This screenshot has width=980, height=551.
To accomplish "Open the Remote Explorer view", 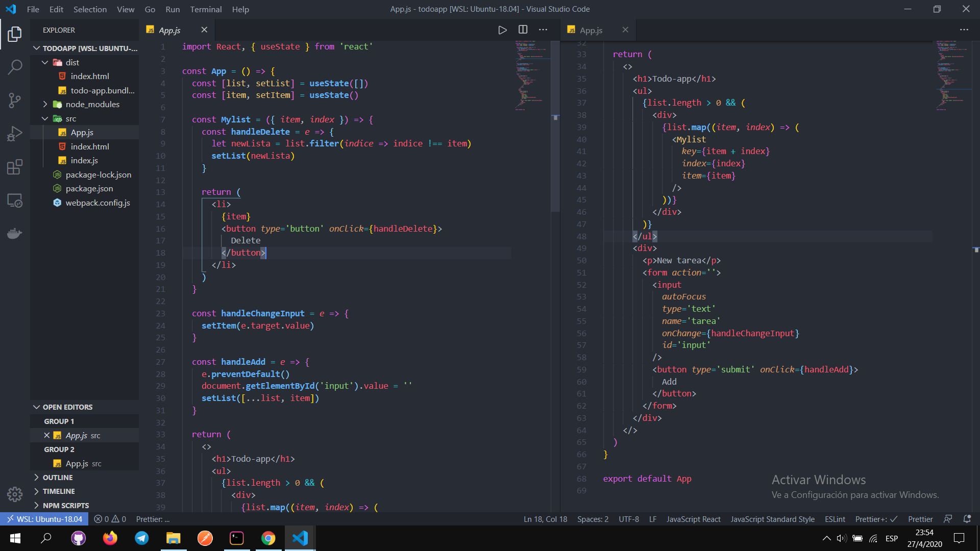I will point(15,201).
